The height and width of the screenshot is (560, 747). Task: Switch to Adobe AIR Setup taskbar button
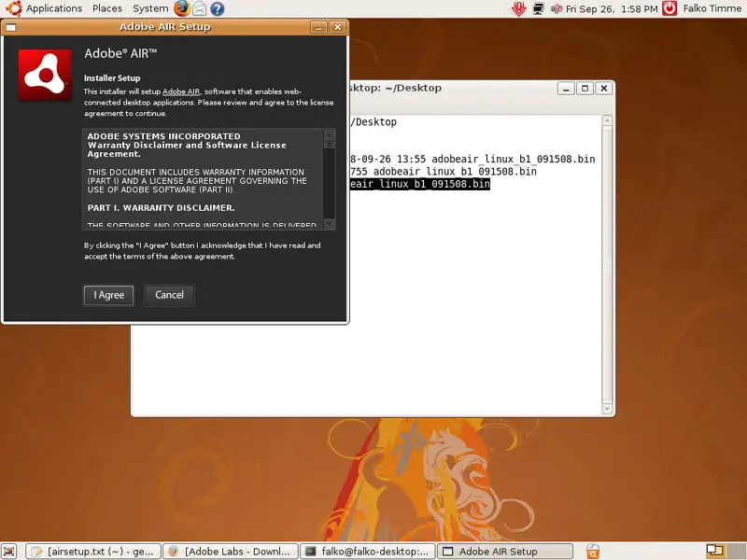tap(504, 552)
